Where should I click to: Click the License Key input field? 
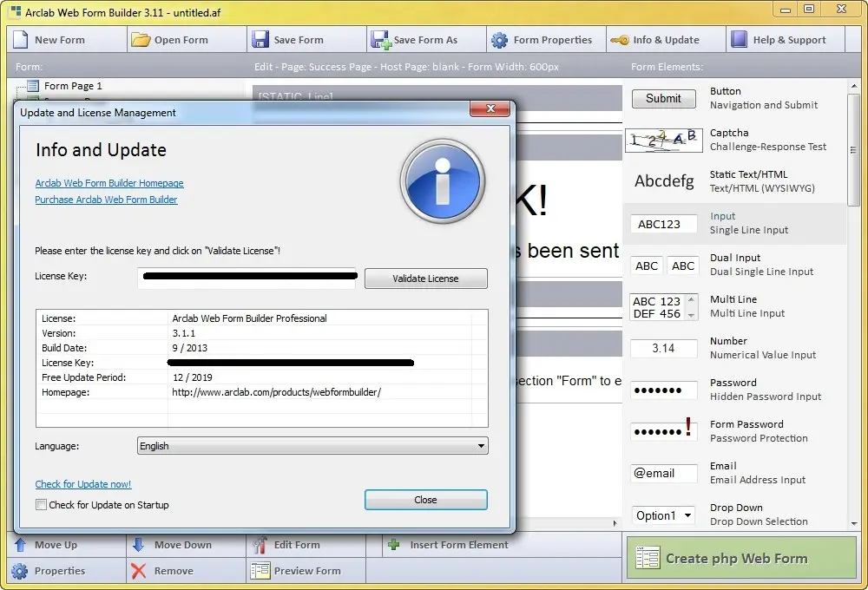[248, 277]
